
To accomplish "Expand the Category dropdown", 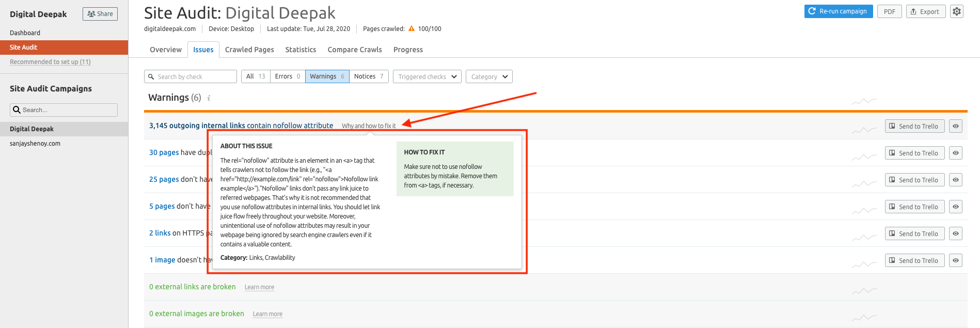I will coord(489,76).
